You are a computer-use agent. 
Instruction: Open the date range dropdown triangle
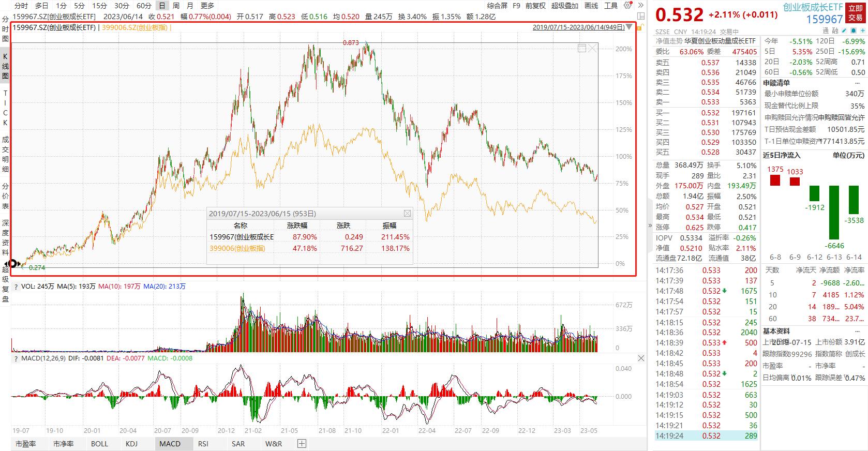[629, 27]
